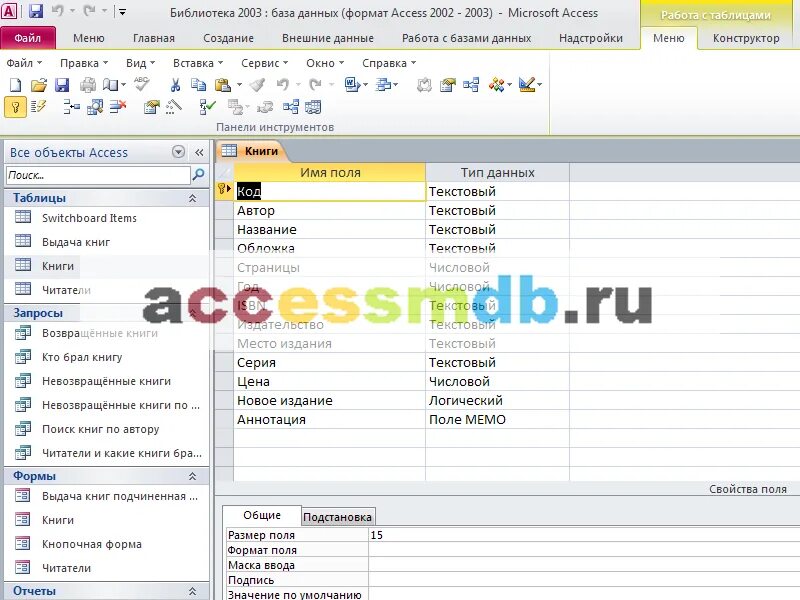Open the All Access Objects filter dropdown

(x=178, y=152)
